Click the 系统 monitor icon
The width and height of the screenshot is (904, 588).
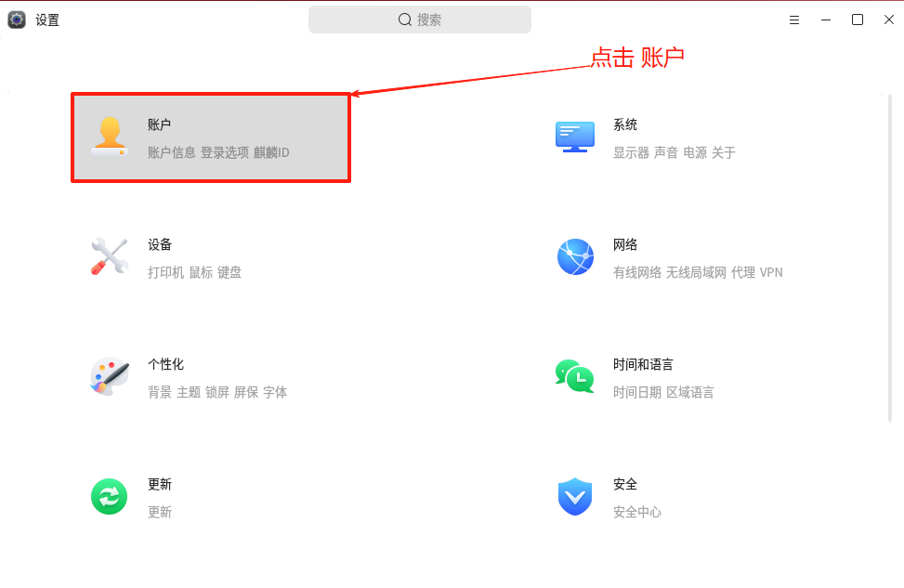click(575, 137)
